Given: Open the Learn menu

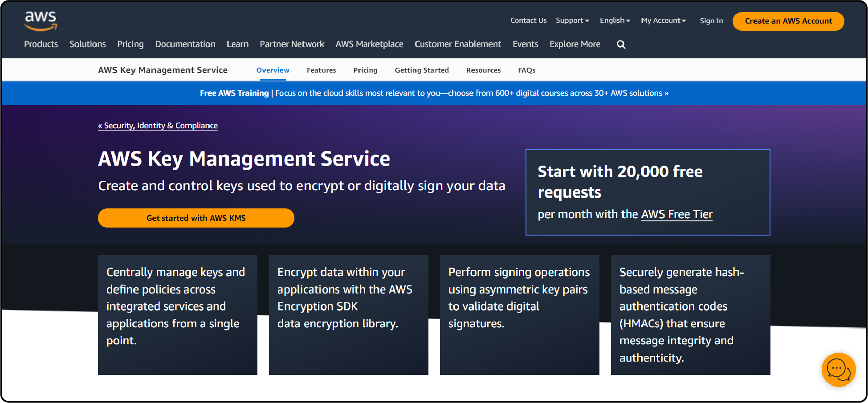Looking at the screenshot, I should [x=237, y=45].
